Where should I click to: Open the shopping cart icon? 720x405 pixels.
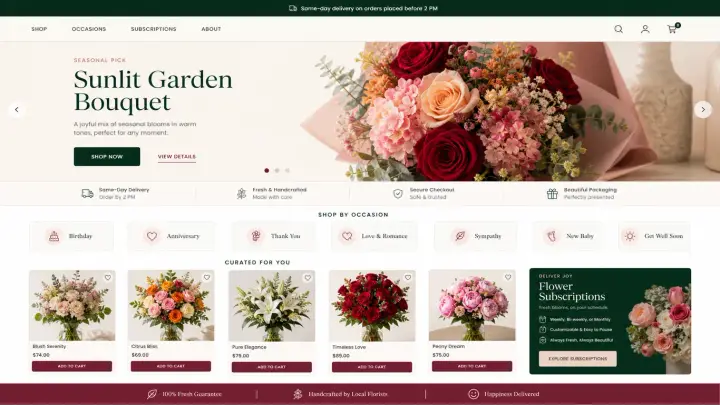point(672,29)
